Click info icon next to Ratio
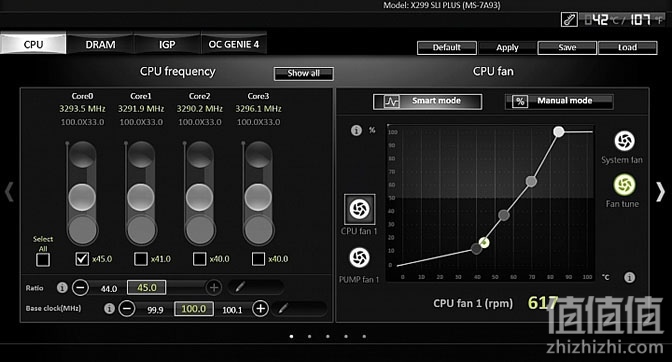Screen dimensions: 672x362 [x=62, y=287]
